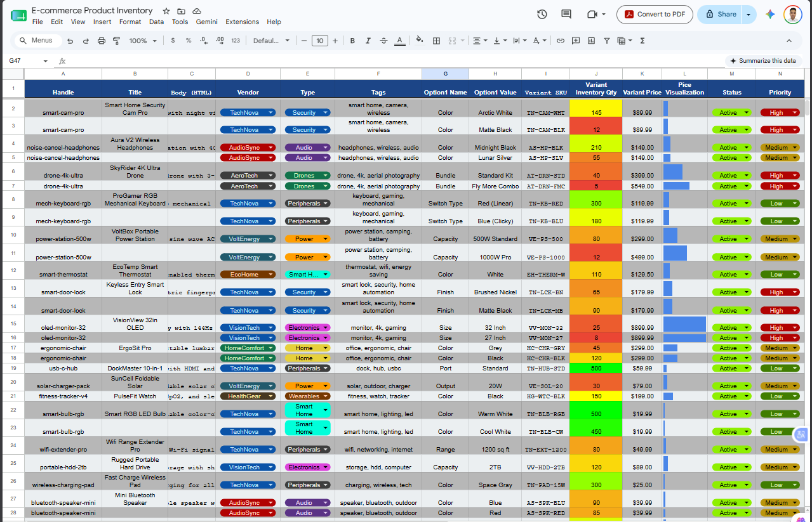Select the PulseFit Watch title cell
The width and height of the screenshot is (812, 522).
coord(135,396)
